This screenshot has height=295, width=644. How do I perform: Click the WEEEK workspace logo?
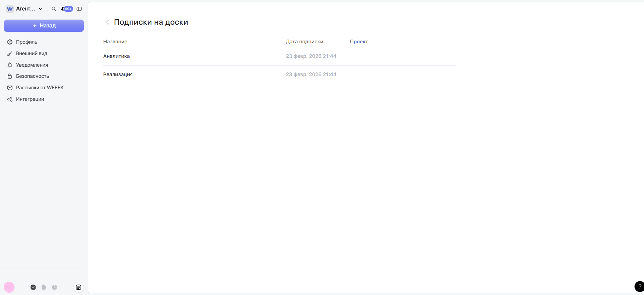[x=10, y=9]
